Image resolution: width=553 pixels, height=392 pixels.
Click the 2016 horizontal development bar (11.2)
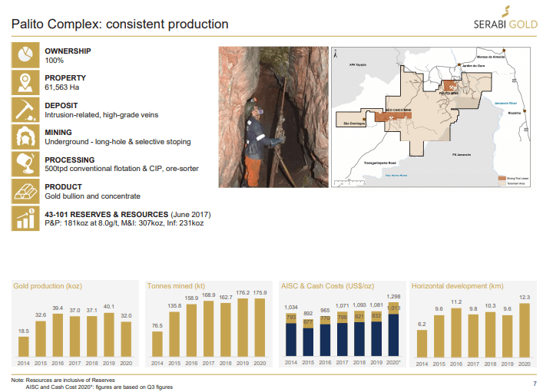tap(456, 333)
